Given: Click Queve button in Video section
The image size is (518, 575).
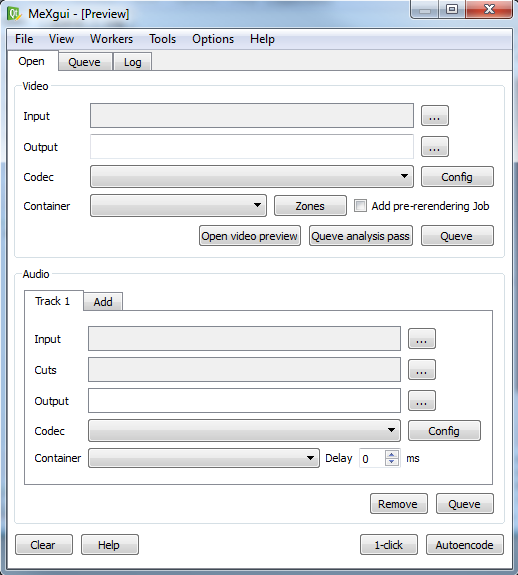Looking at the screenshot, I should tap(457, 236).
